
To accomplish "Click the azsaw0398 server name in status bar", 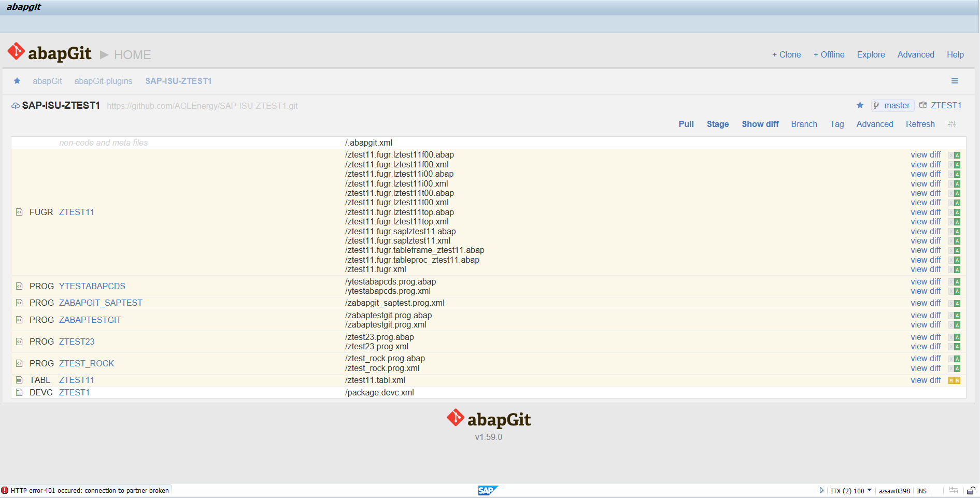I will tap(894, 491).
